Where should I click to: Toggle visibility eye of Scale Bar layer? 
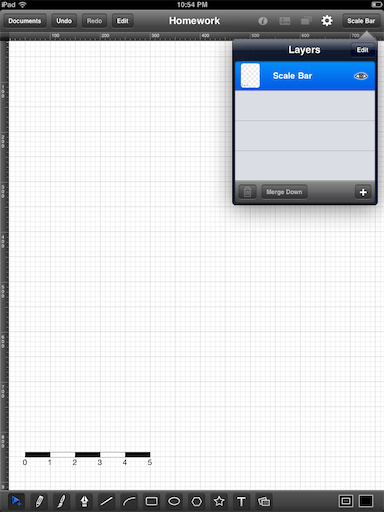[361, 76]
